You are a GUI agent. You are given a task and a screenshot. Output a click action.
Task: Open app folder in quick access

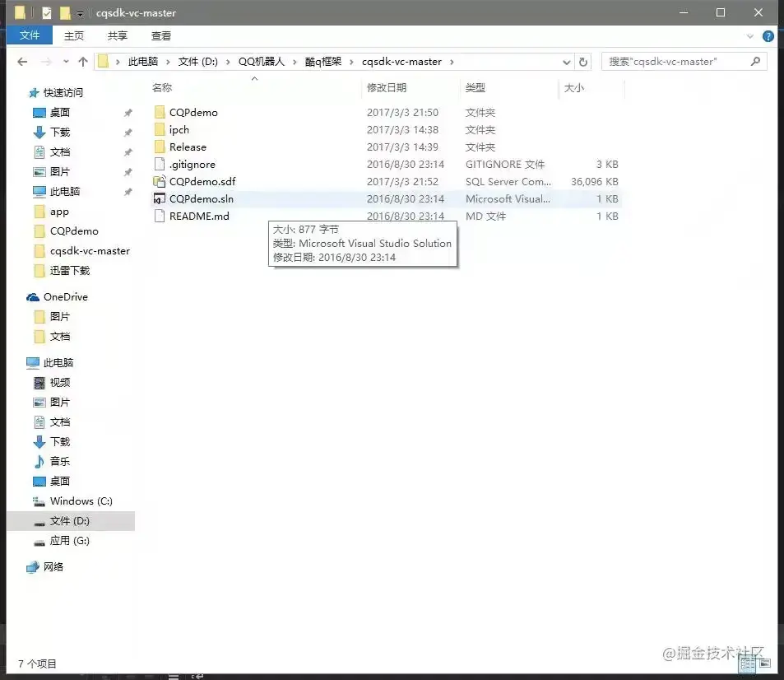click(x=59, y=212)
